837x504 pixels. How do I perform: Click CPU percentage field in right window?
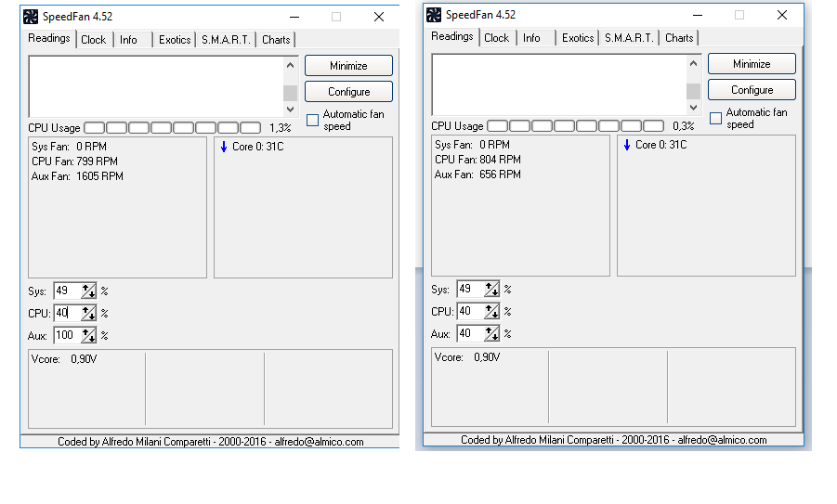pos(470,312)
